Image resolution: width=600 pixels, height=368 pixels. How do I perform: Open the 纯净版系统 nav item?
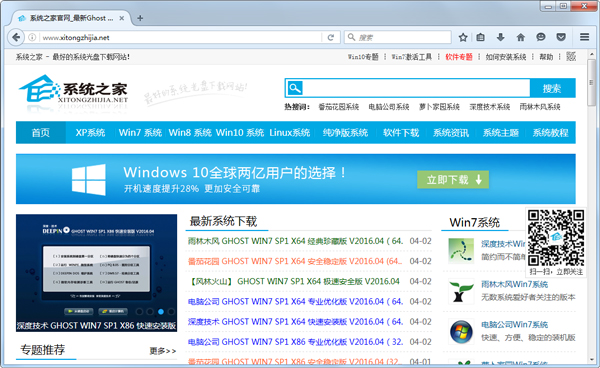point(345,132)
